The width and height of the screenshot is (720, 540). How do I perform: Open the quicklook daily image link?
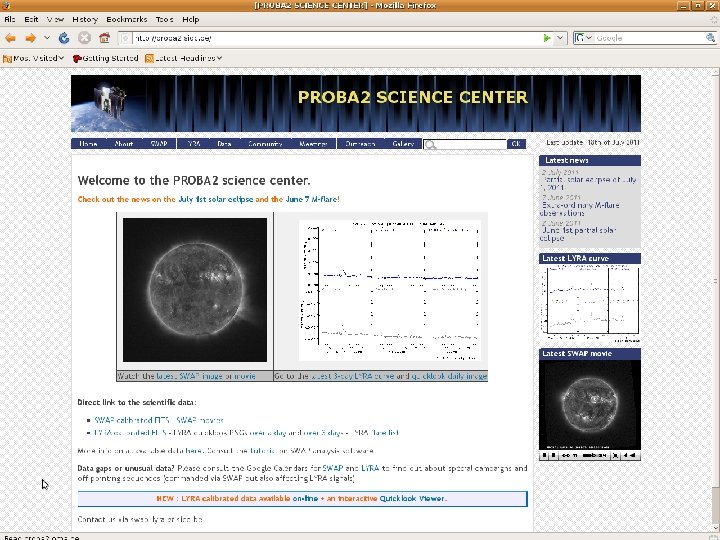click(x=449, y=376)
